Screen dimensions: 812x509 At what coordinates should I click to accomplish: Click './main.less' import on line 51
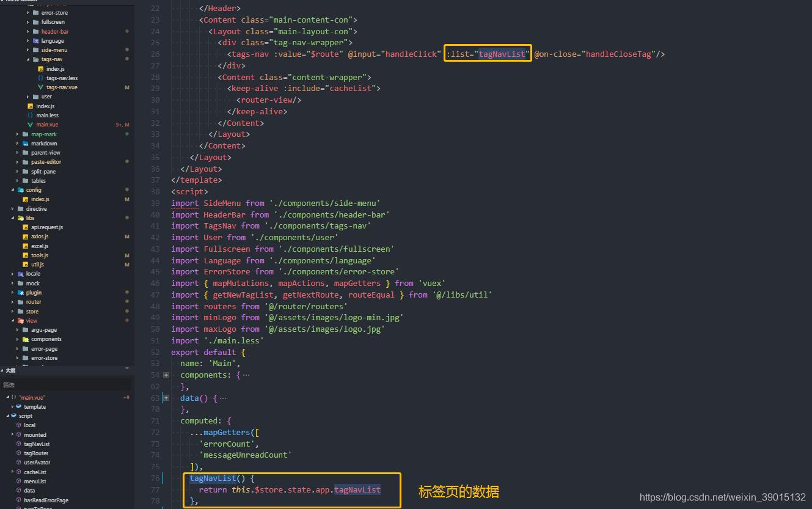tap(234, 340)
